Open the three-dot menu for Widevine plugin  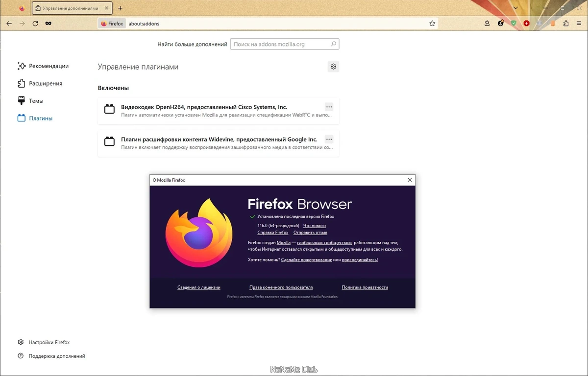(329, 139)
